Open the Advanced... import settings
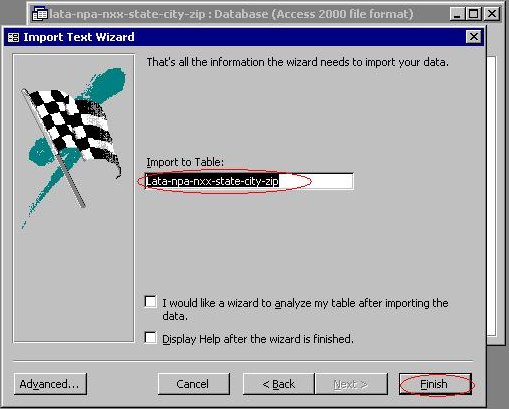This screenshot has width=509, height=409. tap(50, 384)
